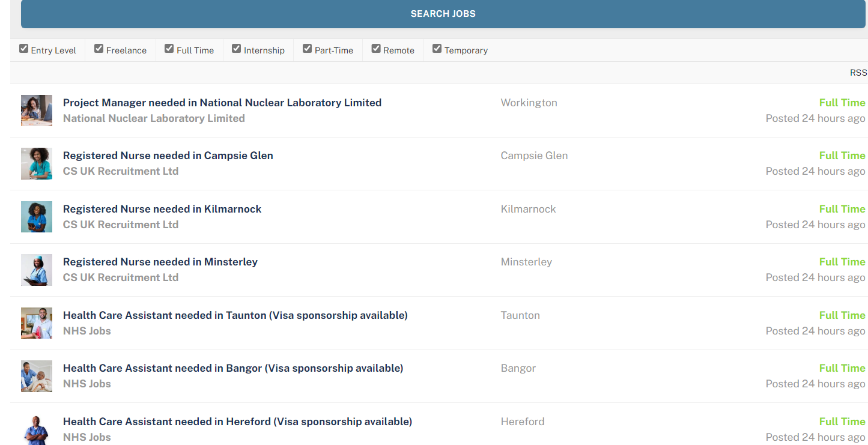Open the RSS feed link
868x445 pixels.
(x=858, y=73)
